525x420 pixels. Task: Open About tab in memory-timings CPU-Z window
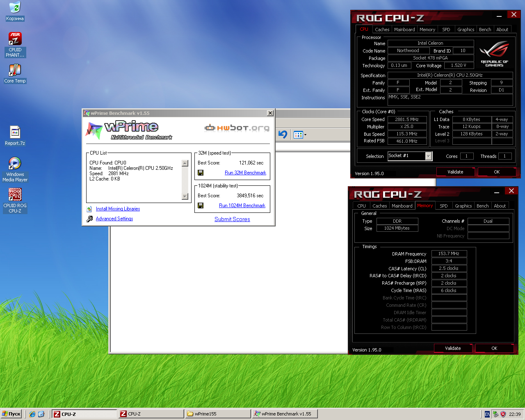coord(500,206)
